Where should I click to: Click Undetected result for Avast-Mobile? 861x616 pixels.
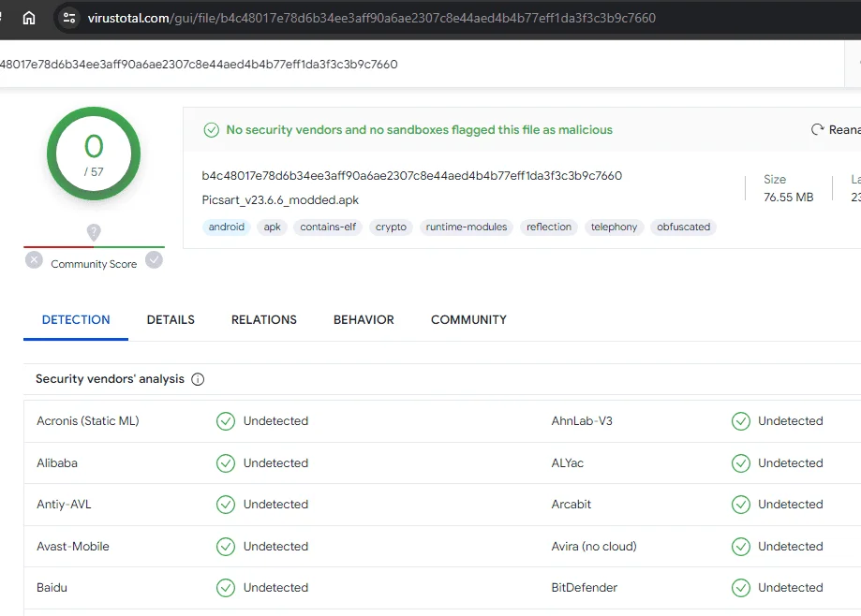(x=275, y=547)
